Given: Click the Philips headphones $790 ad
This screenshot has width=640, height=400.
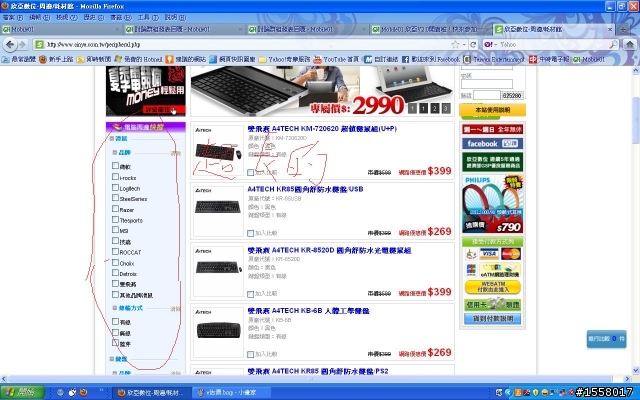Looking at the screenshot, I should pyautogui.click(x=492, y=204).
